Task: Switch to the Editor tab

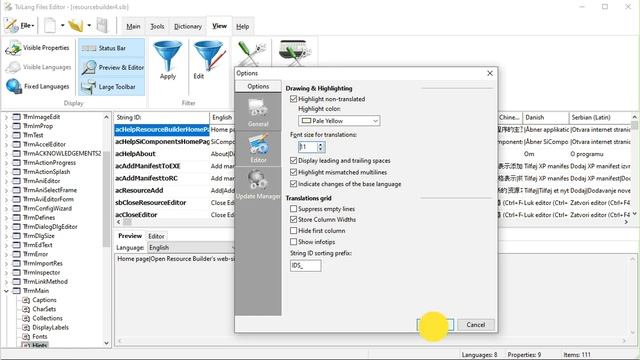Action: point(156,236)
